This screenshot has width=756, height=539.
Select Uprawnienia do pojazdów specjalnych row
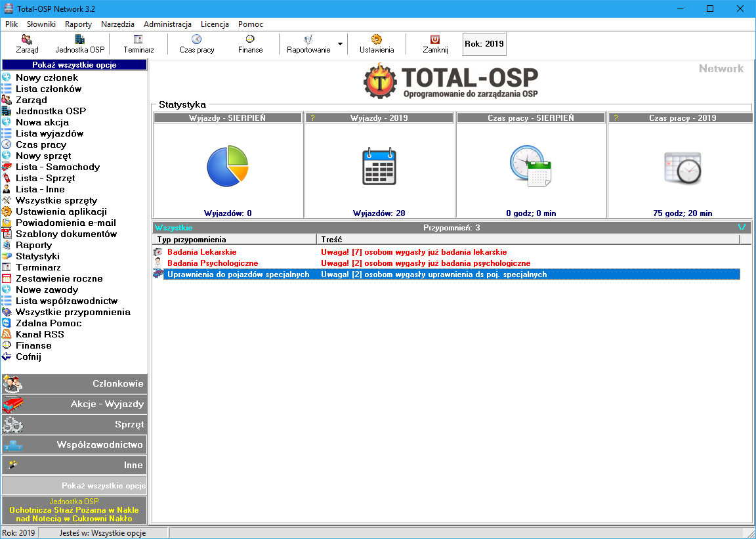[446, 274]
